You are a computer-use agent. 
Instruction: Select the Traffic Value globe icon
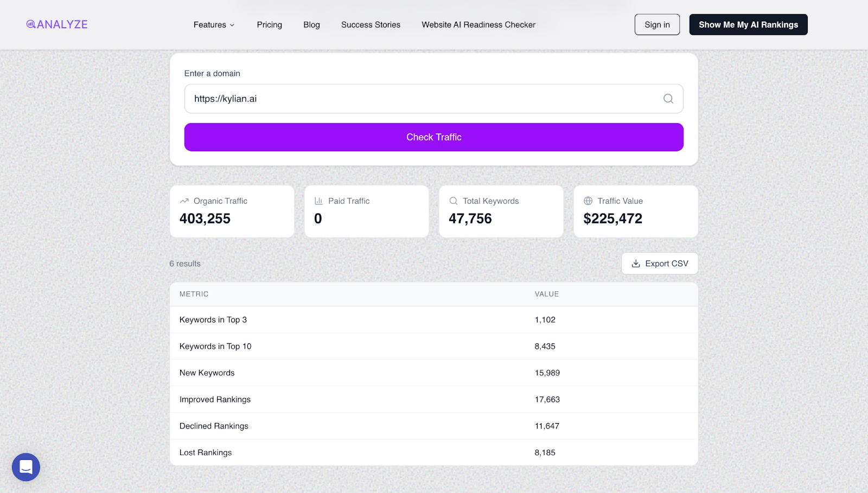click(588, 200)
